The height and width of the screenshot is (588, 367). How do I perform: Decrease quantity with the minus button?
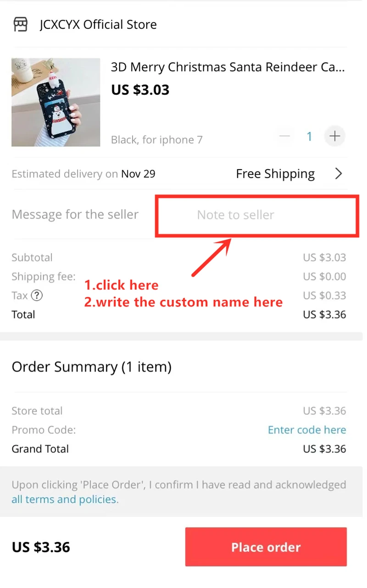coord(285,136)
